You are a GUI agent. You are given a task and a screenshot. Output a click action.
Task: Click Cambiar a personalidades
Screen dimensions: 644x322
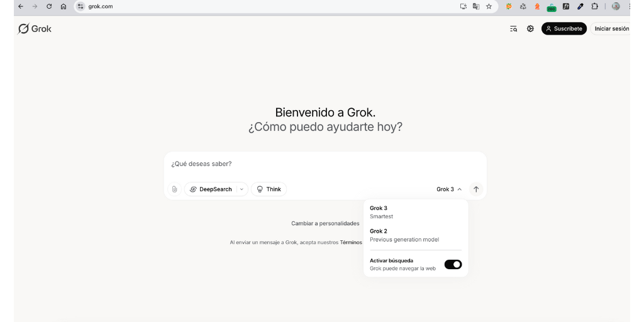click(325, 223)
